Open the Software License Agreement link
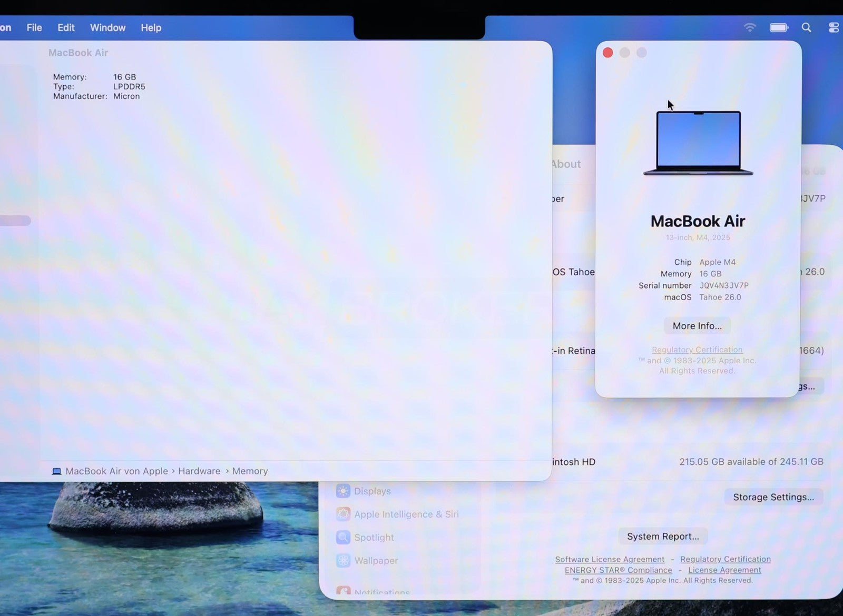 pyautogui.click(x=610, y=559)
